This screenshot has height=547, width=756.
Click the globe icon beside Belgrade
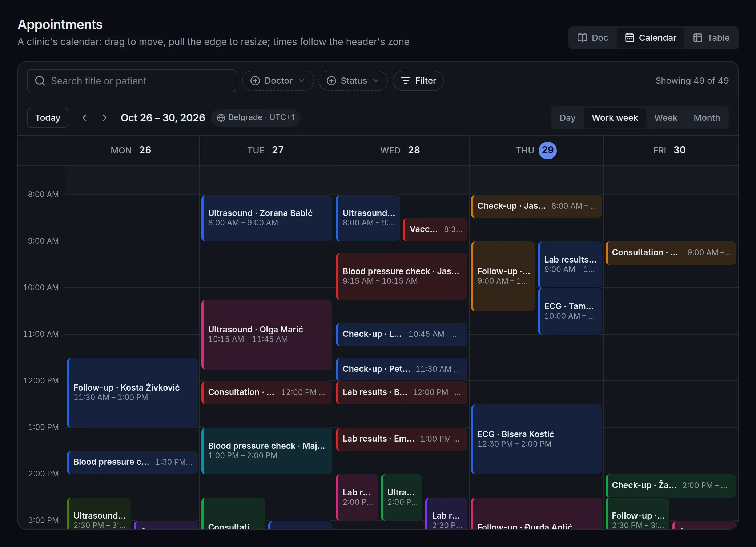(x=221, y=118)
